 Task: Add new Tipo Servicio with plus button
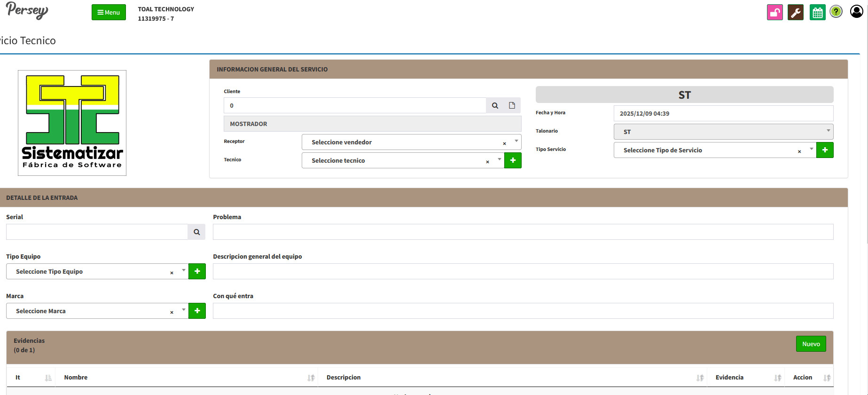point(825,150)
